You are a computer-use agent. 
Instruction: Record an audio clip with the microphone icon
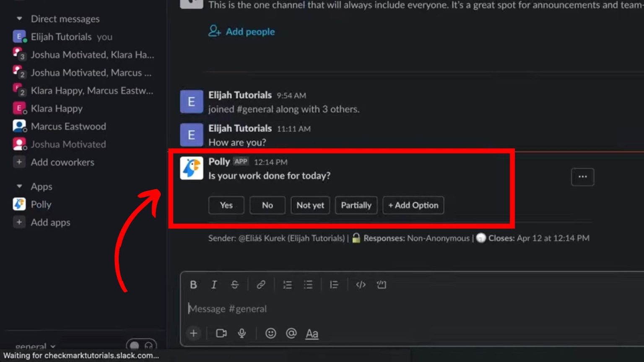242,334
